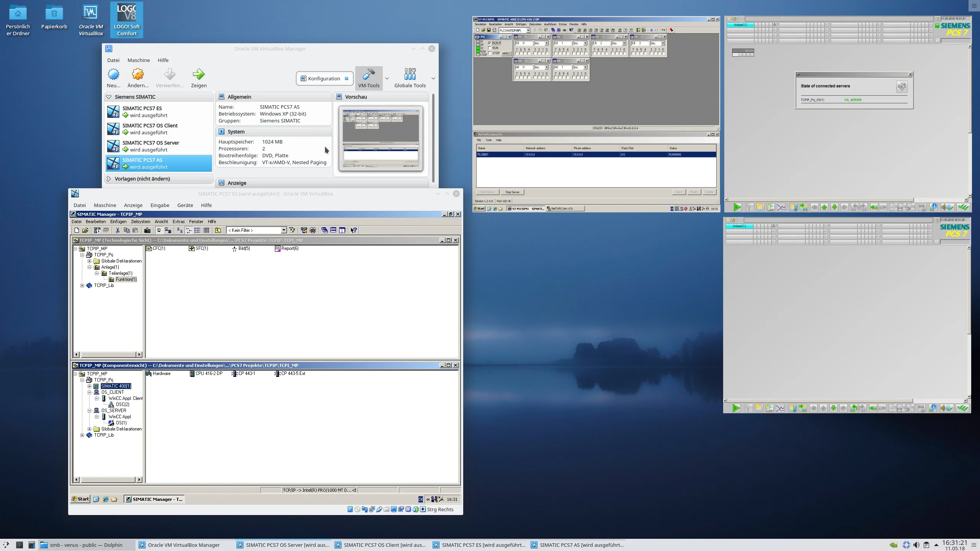Viewport: 980px width, 551px height.
Task: Click the Accessible nodes icon in SIMATIC Manager toolbar
Action: pyautogui.click(x=97, y=230)
